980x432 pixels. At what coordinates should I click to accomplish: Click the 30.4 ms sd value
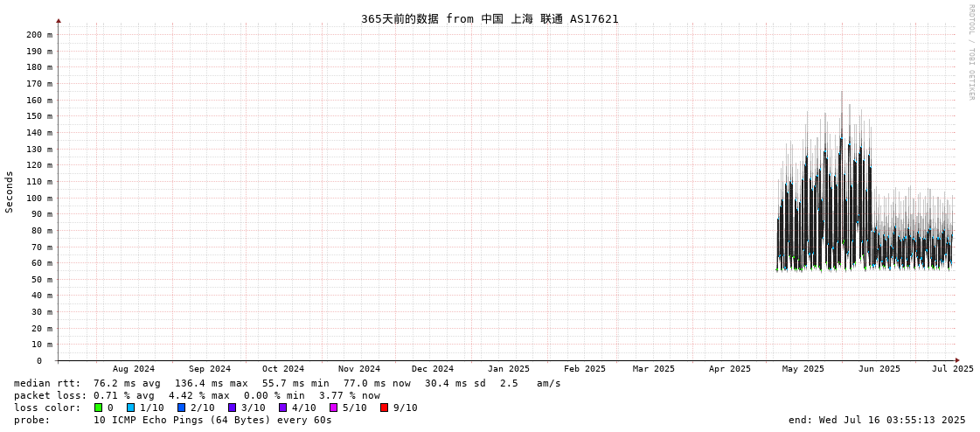(457, 383)
